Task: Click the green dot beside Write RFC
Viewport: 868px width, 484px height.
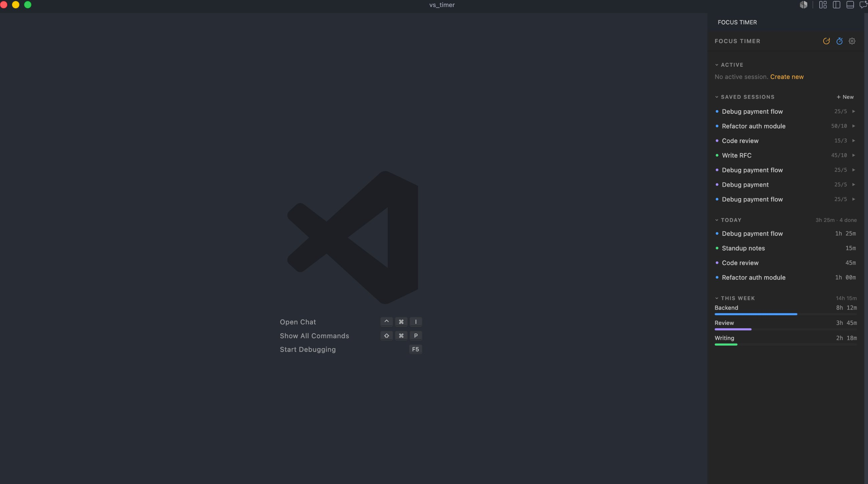Action: (x=717, y=155)
